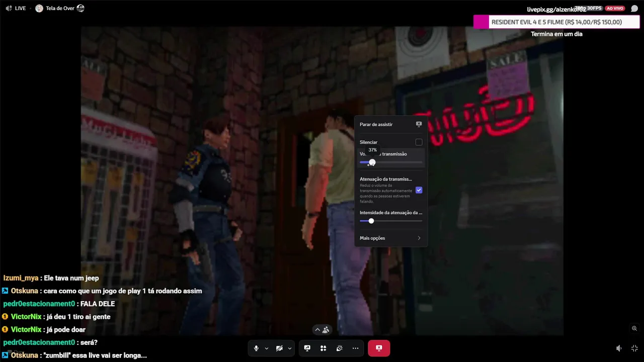644x362 pixels.
Task: Click blue badge beside Otskuna 'cara como'
Action: [5, 291]
